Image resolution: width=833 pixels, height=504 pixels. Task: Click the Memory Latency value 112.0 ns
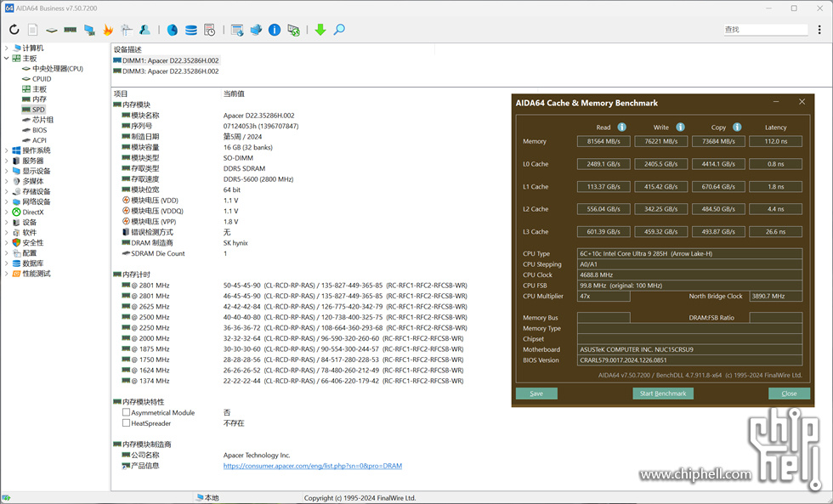click(775, 141)
